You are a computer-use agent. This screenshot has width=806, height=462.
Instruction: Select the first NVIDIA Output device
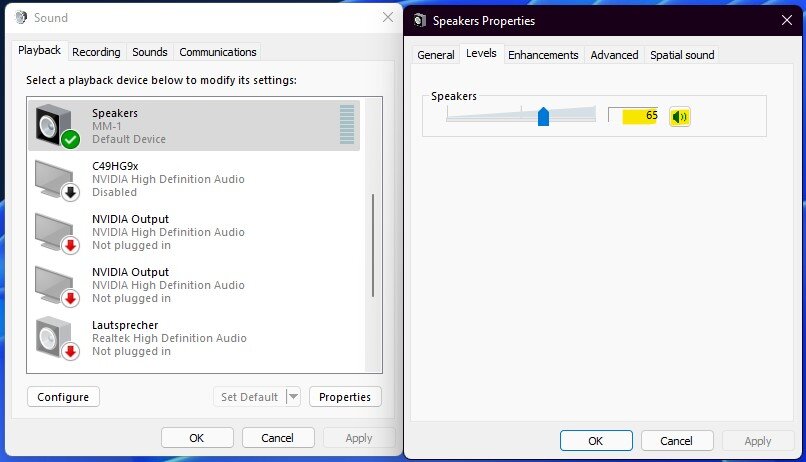130,232
